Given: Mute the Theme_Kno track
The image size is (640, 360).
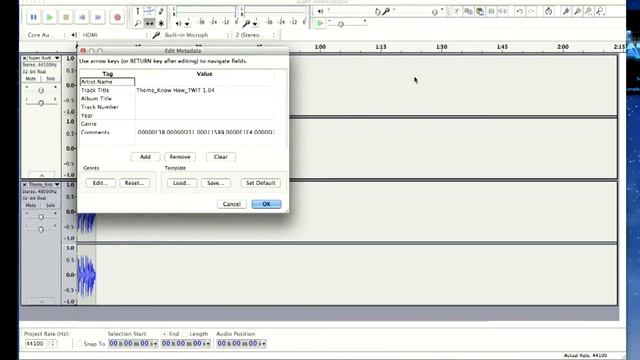Looking at the screenshot, I should (x=31, y=205).
